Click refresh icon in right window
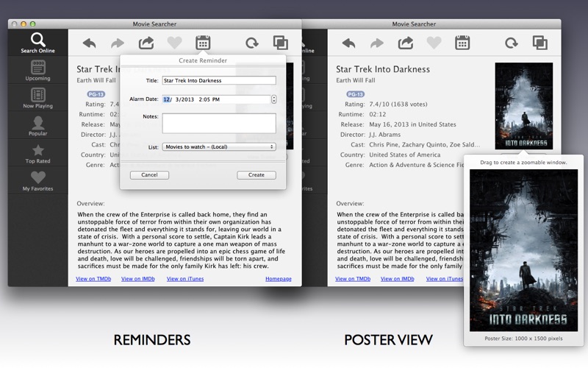The image size is (588, 368). 511,43
